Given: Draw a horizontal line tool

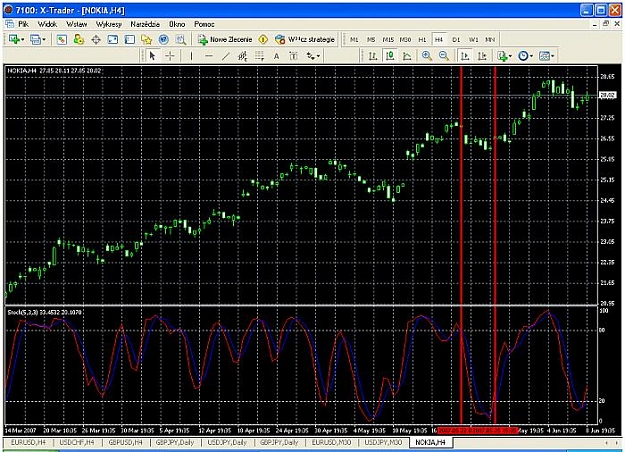Looking at the screenshot, I should 208,56.
